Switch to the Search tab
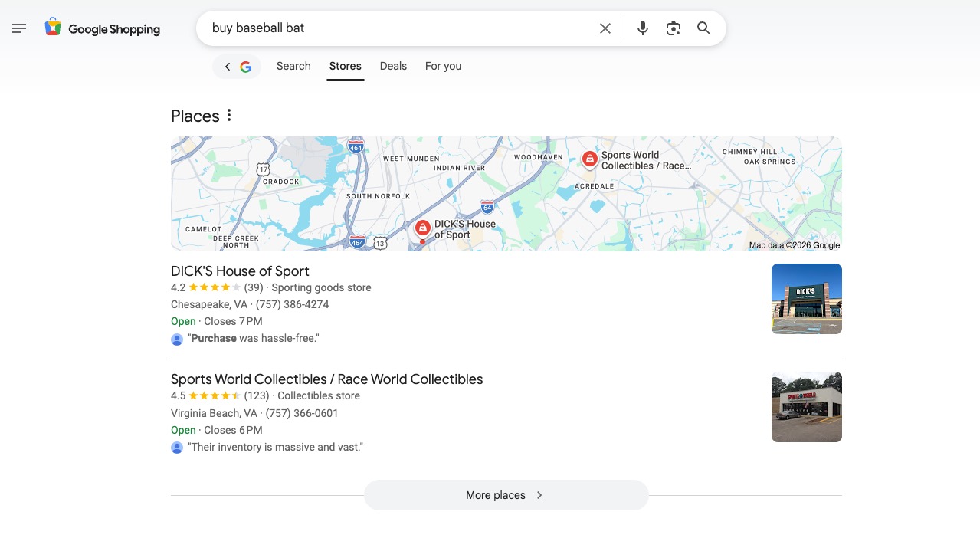 (293, 67)
